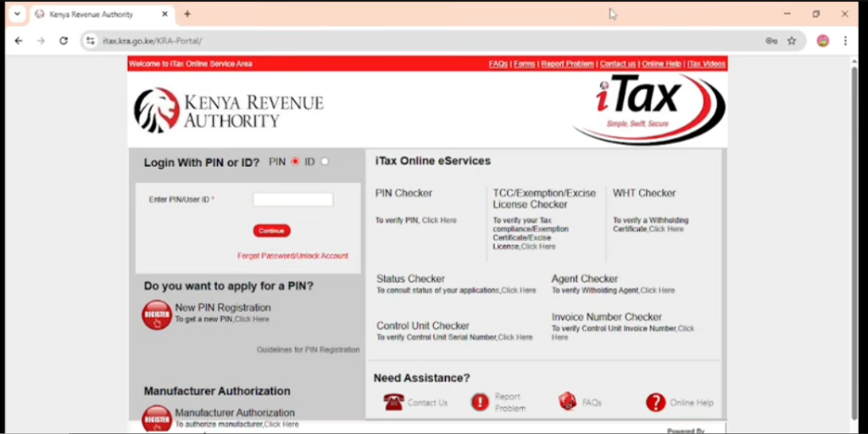Screen dimensions: 868x434
Task: Bookmark this page with the star icon
Action: coord(792,41)
